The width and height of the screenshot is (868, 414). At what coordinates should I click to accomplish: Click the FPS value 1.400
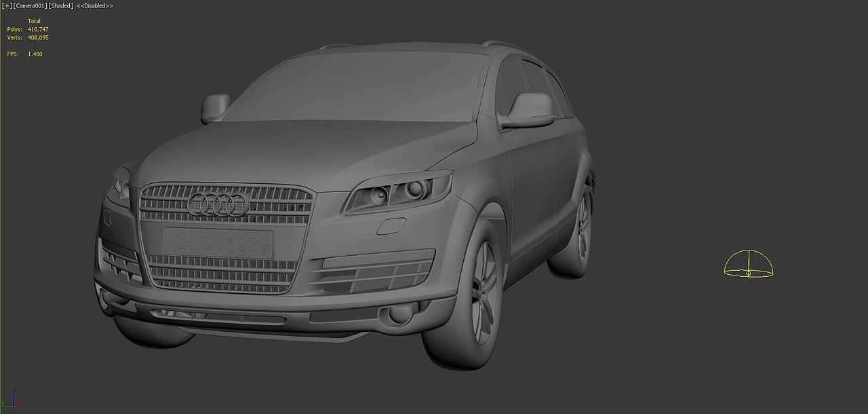[35, 54]
